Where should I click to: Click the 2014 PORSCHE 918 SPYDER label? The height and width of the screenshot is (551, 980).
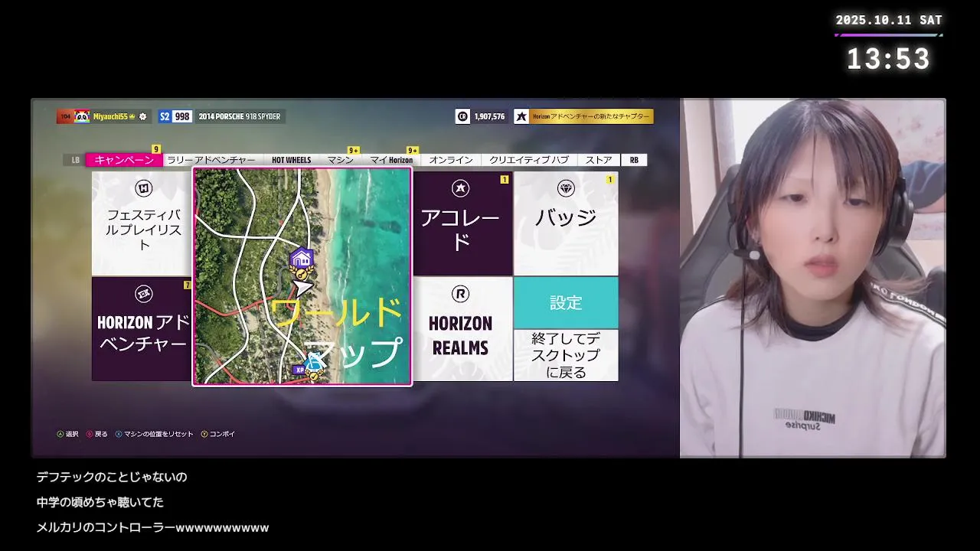[240, 116]
